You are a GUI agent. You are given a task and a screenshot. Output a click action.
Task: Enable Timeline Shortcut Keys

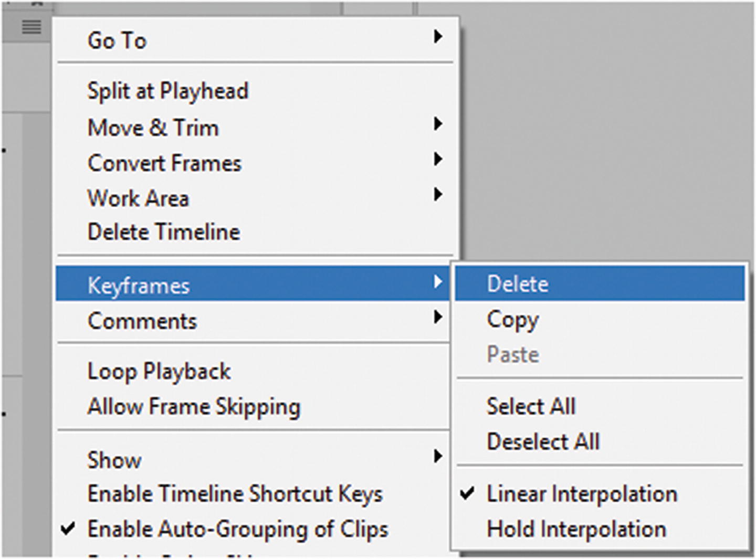(235, 494)
